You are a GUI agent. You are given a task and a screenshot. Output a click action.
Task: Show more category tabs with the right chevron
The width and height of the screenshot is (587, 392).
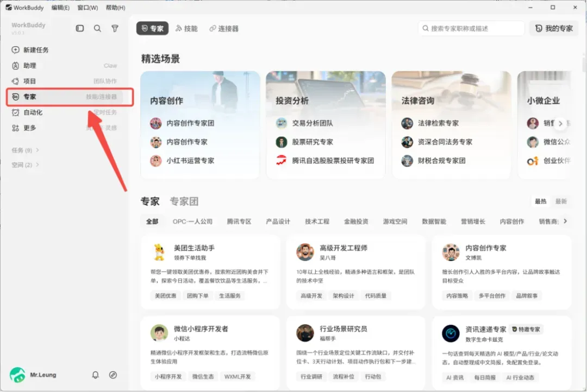coord(565,222)
